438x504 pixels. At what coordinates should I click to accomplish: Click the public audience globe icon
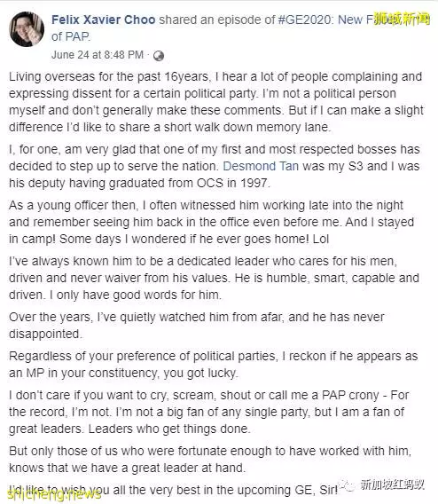(x=159, y=56)
